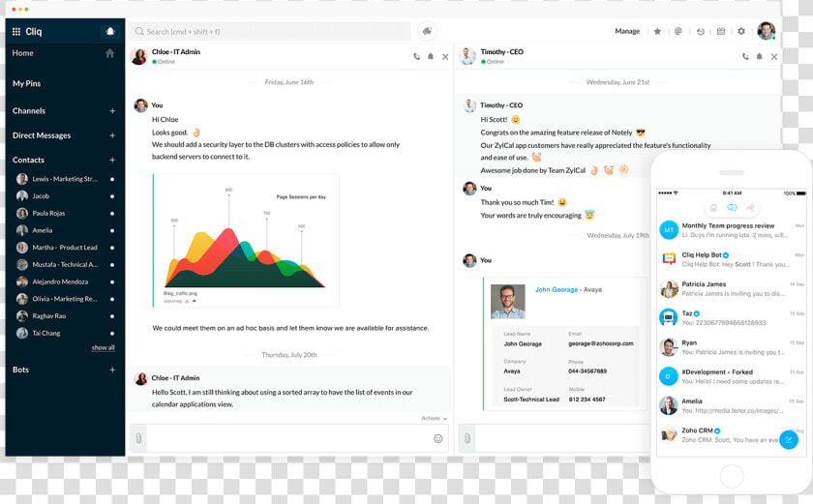Add a new bot with plus
The height and width of the screenshot is (504, 813).
pyautogui.click(x=112, y=370)
